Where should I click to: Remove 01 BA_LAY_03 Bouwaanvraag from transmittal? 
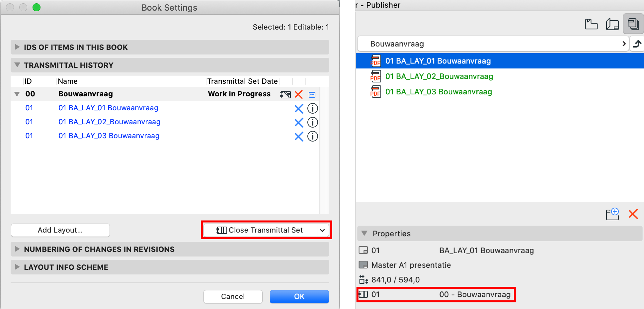(x=299, y=136)
